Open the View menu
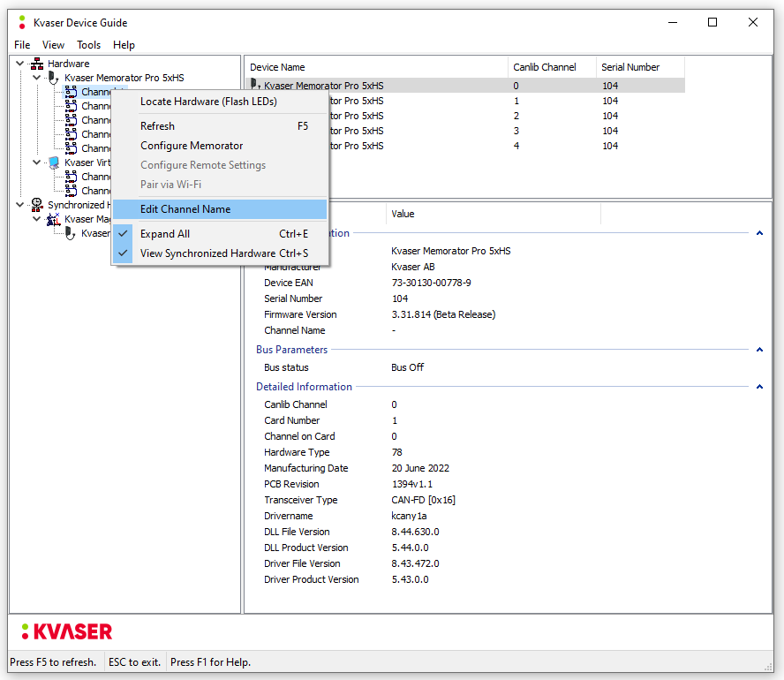This screenshot has width=784, height=680. tap(53, 45)
